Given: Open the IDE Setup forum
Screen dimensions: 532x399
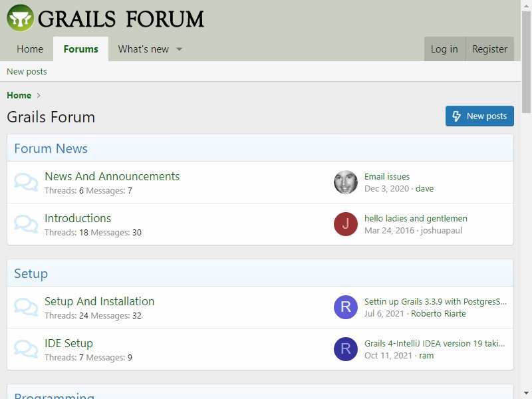Looking at the screenshot, I should tap(68, 343).
